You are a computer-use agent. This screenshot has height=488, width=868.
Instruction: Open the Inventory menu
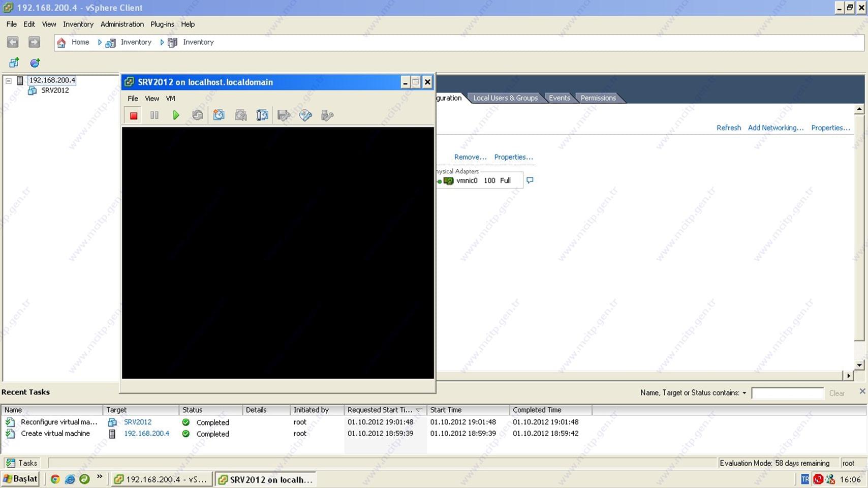coord(78,24)
